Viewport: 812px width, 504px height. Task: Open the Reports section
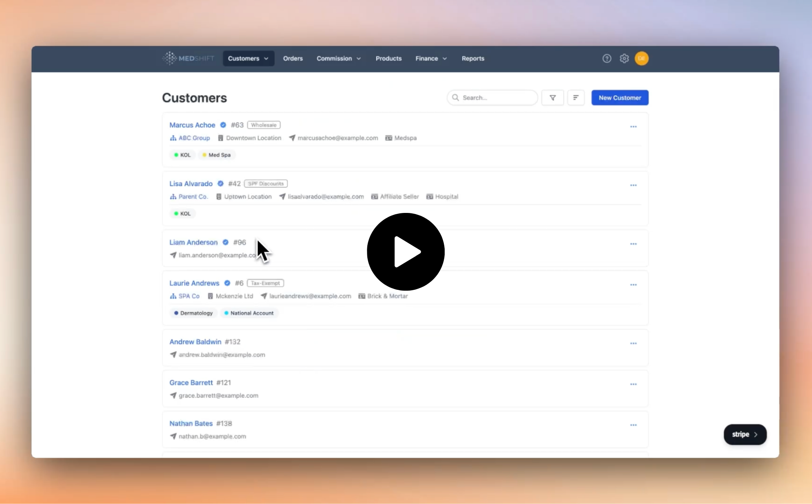click(472, 58)
